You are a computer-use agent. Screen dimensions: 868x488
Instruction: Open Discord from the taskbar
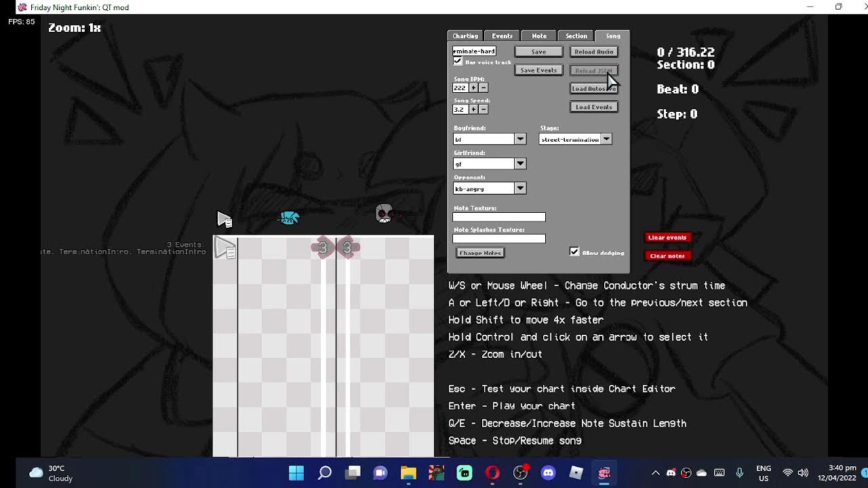point(548,472)
